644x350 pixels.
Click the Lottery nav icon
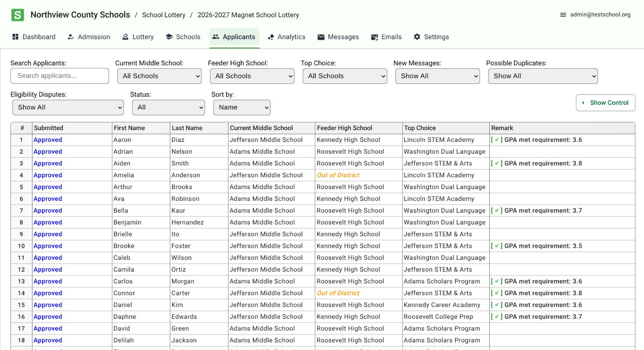(x=125, y=37)
